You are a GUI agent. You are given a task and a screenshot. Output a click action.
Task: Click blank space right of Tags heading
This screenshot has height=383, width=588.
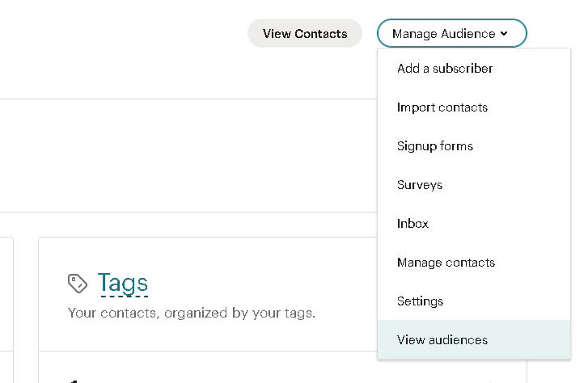click(x=263, y=283)
